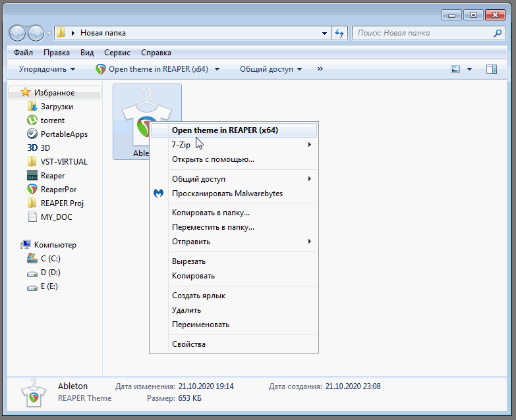Screen dimensions: 516x420
Task: Click the folder icon in address bar
Action: [61, 33]
